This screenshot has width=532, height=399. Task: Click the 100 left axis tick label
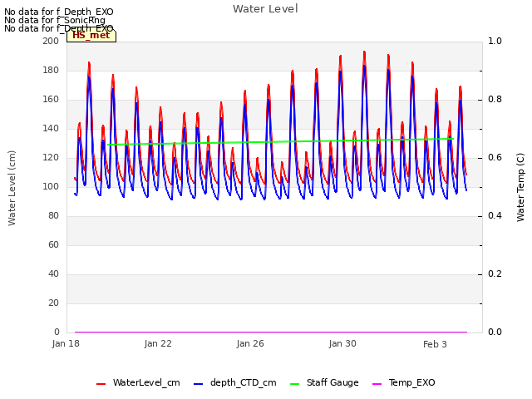click(x=51, y=186)
